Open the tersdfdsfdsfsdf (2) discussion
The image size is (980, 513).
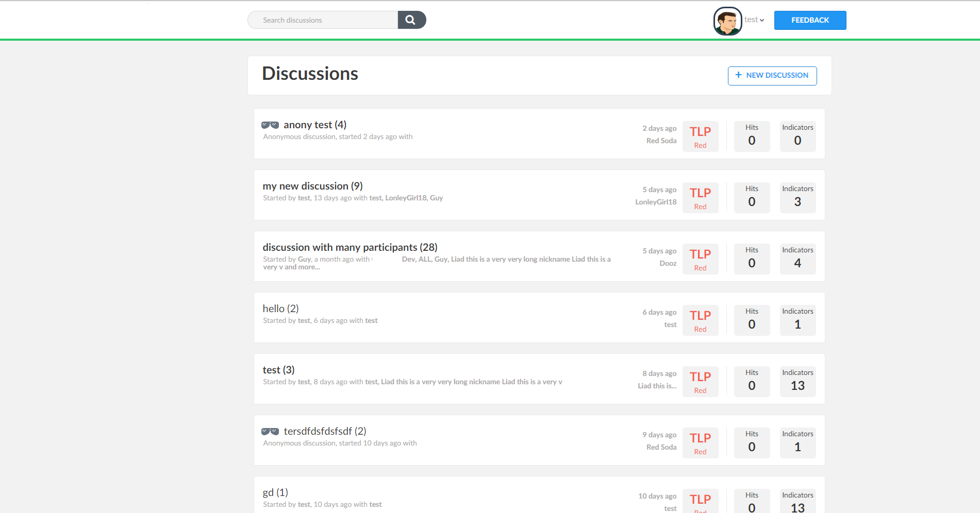click(x=325, y=431)
